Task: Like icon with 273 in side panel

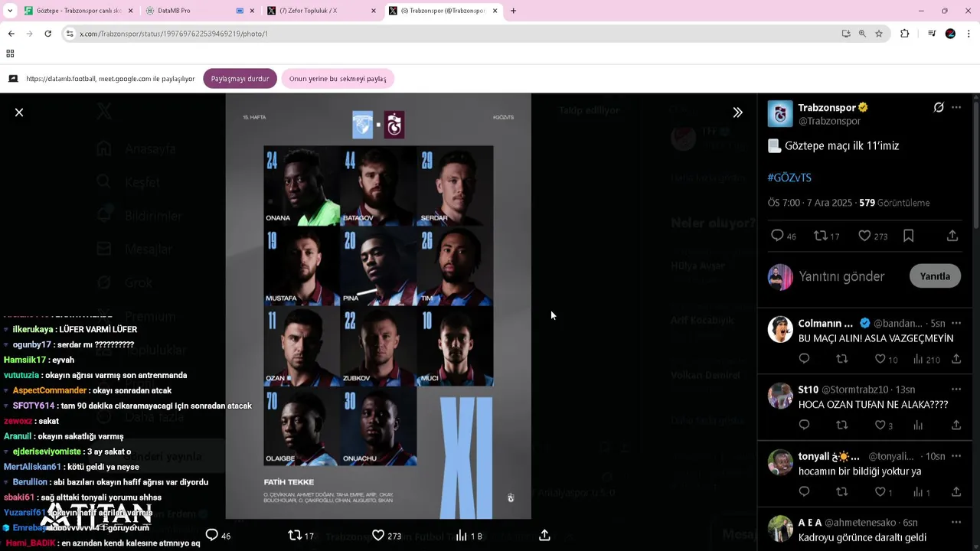Action: point(864,236)
